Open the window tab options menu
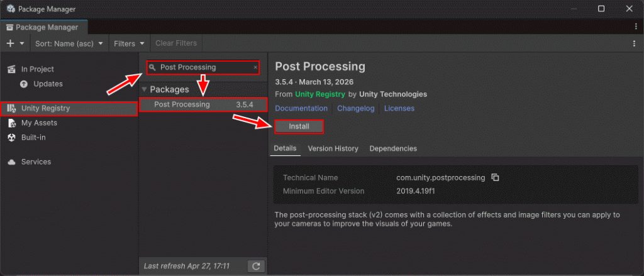 click(636, 27)
